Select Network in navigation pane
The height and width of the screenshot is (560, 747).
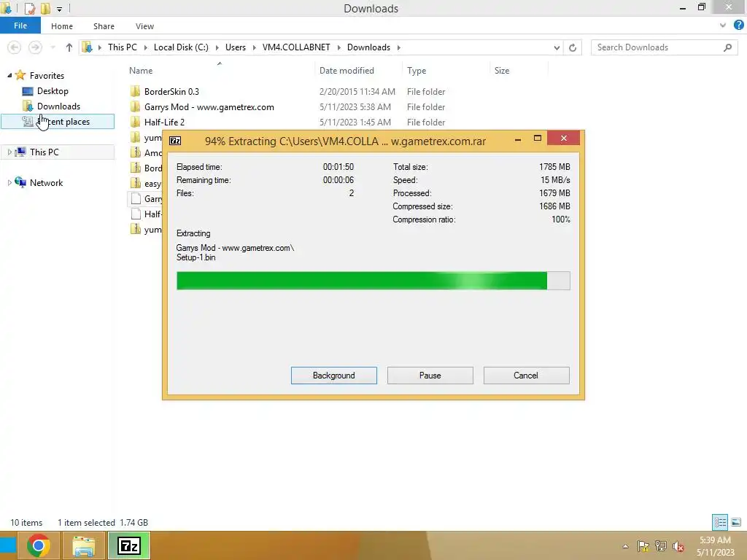(x=46, y=182)
